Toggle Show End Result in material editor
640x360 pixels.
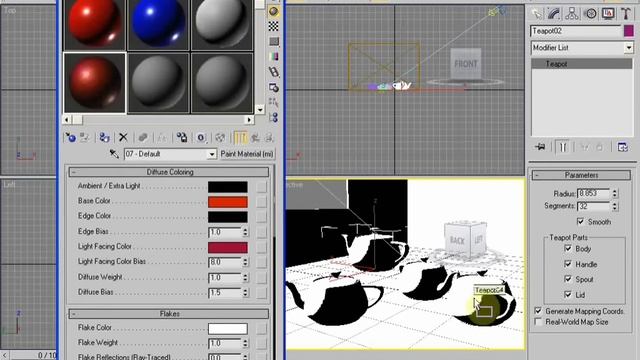240,138
